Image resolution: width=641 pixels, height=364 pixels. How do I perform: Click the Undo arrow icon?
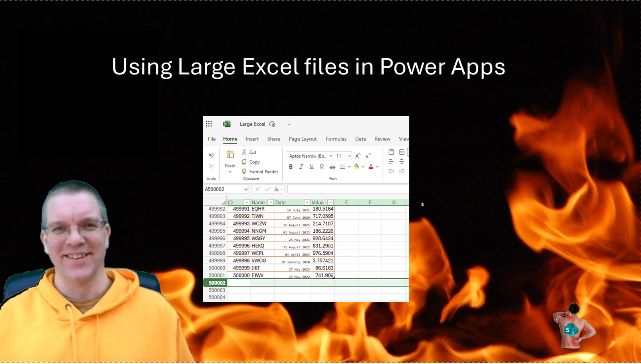pyautogui.click(x=211, y=155)
